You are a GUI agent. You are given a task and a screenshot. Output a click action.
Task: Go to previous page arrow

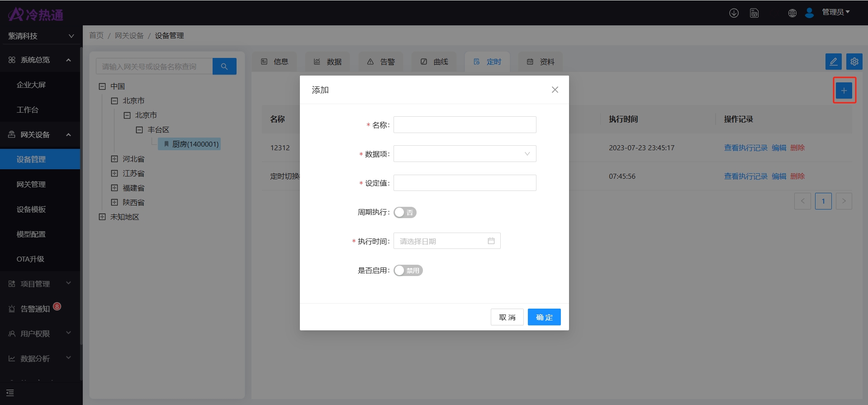coord(802,201)
